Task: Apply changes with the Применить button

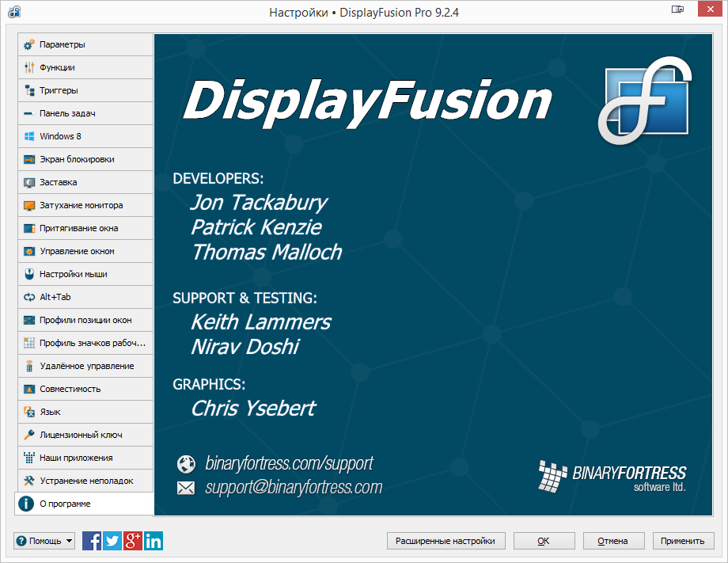Action: (x=683, y=541)
